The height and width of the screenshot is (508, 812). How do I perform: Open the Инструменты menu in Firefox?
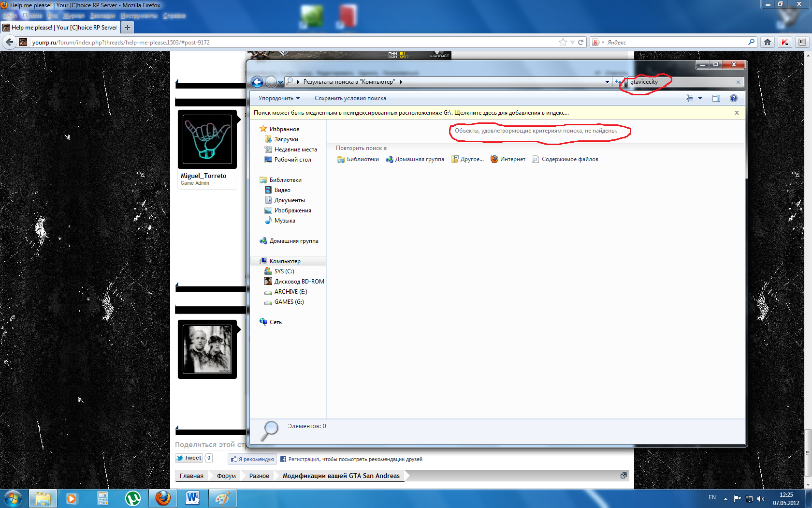click(139, 16)
